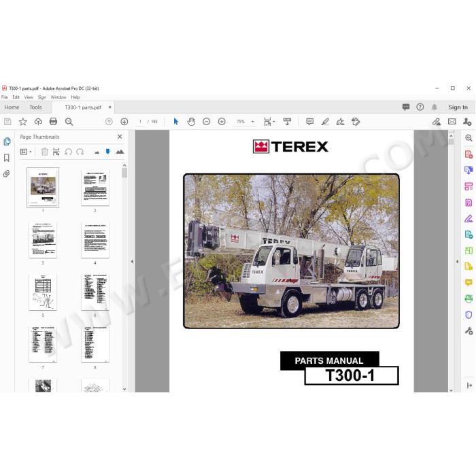Click the upload to cloud icon

coord(38,122)
